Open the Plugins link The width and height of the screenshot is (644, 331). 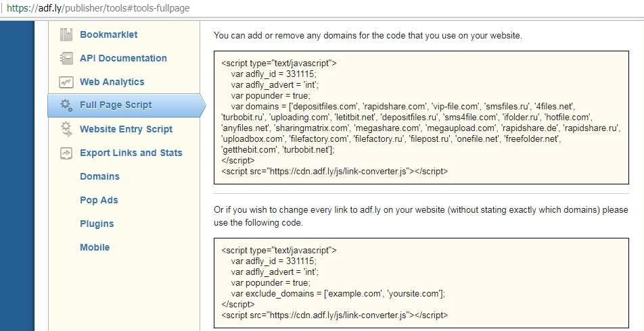click(97, 224)
